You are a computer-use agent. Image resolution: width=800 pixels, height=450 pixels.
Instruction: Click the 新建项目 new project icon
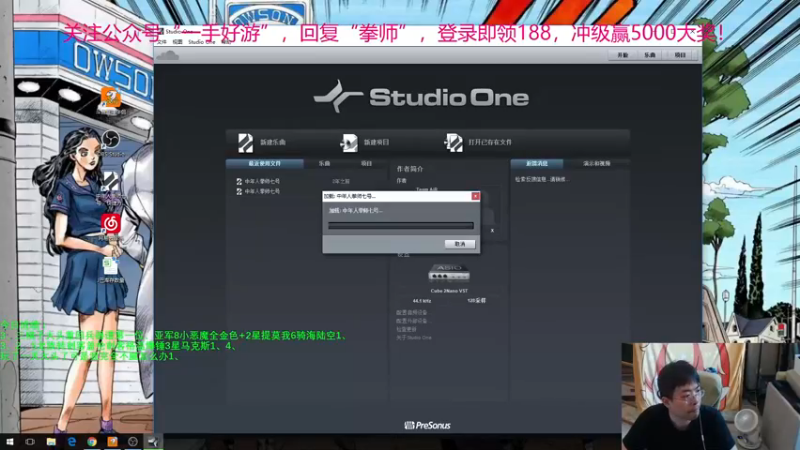[349, 143]
